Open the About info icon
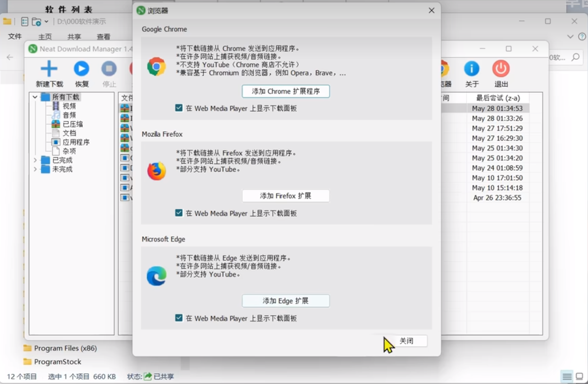588x384 pixels. pos(472,69)
